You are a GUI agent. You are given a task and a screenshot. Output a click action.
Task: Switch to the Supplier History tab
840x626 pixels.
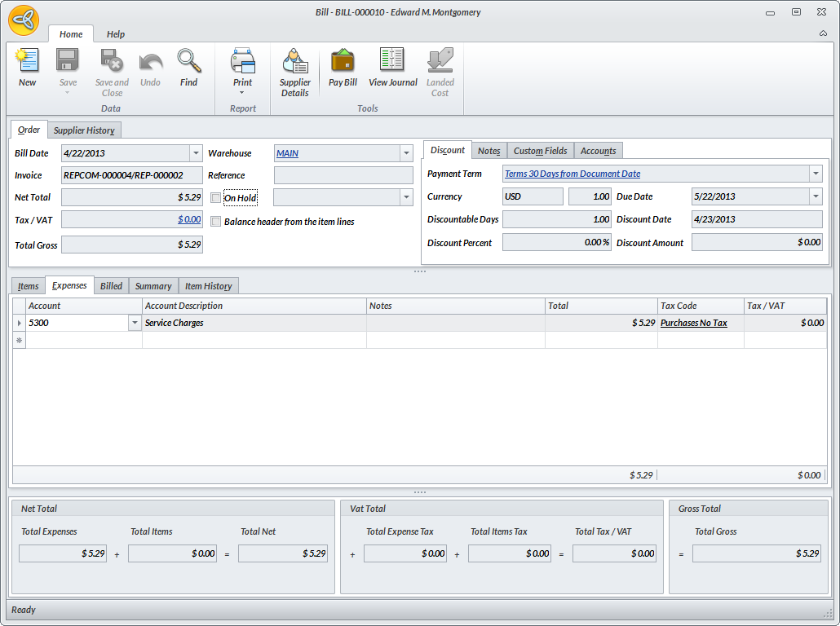84,130
